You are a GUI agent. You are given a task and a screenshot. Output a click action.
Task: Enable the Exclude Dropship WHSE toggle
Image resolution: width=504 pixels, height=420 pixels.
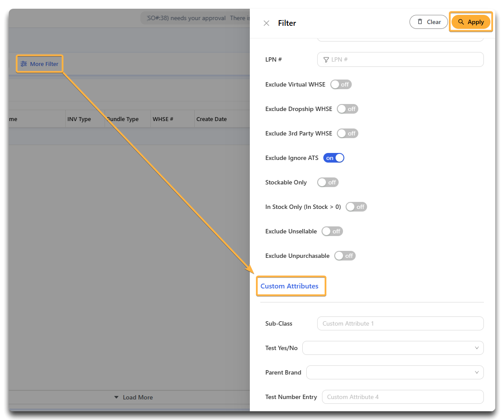347,109
